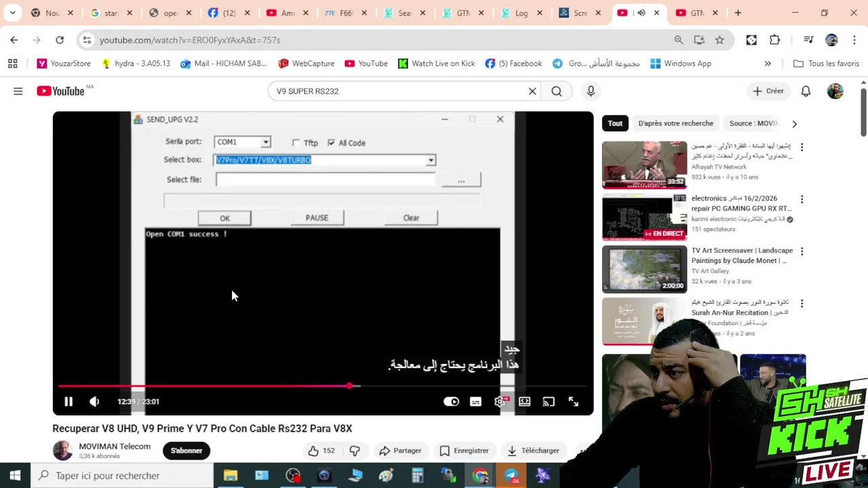Toggle autoplay switch in player
This screenshot has width=868, height=488.
tap(451, 401)
